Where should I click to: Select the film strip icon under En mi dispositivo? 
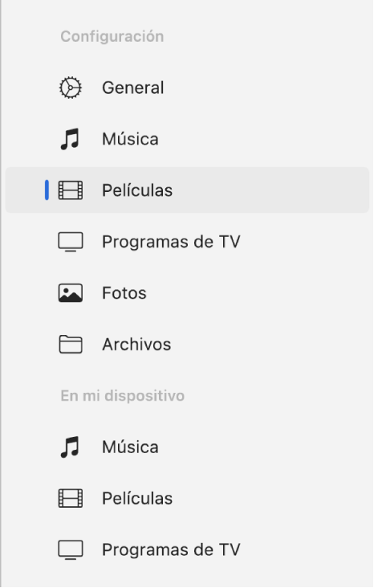tap(70, 498)
